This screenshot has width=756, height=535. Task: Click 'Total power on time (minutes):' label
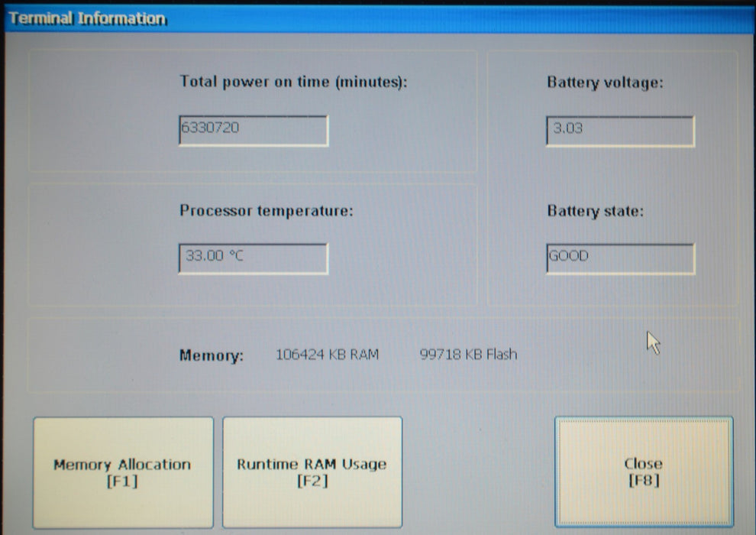point(293,82)
